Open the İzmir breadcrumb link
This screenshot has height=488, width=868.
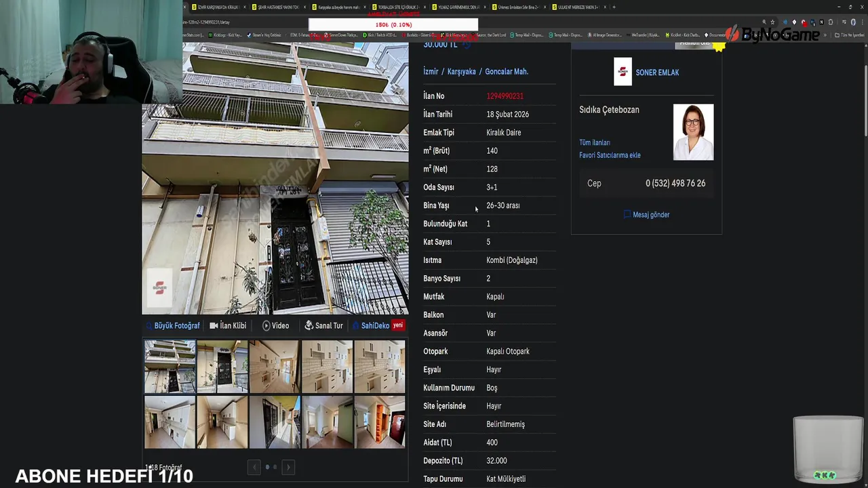coord(431,72)
